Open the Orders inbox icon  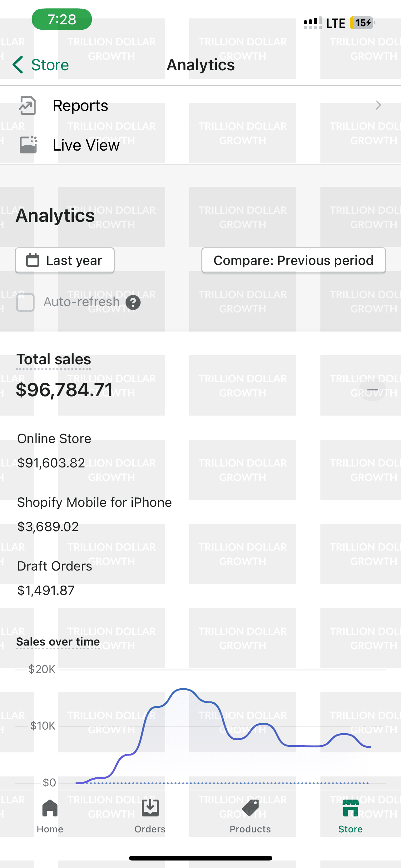point(150,808)
